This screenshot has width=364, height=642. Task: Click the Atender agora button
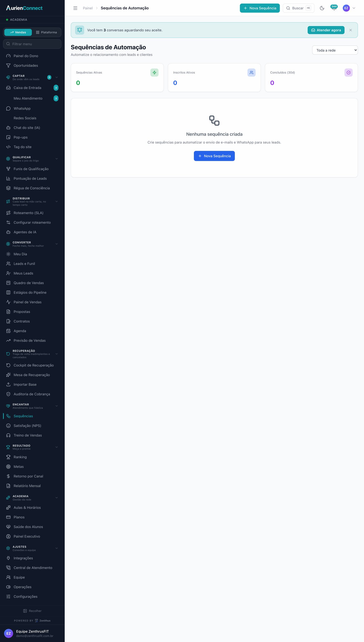[x=326, y=30]
